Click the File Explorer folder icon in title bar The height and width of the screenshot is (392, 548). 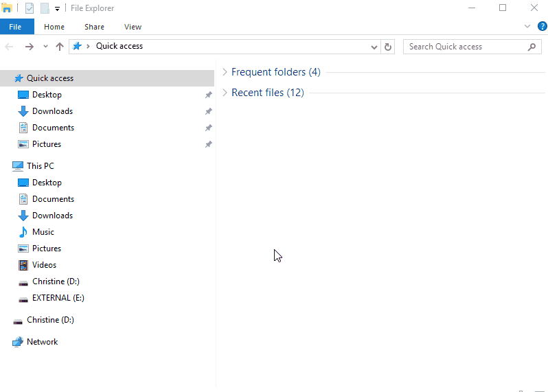coord(7,8)
